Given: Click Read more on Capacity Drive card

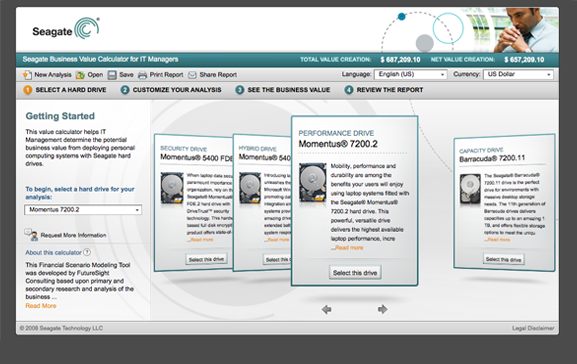Looking at the screenshot, I should [498, 240].
